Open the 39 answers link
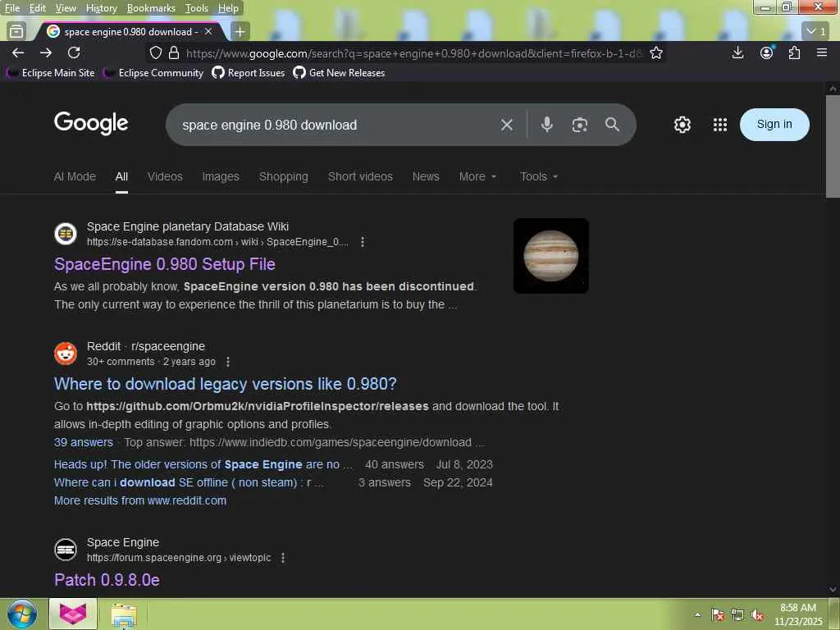The height and width of the screenshot is (630, 840). point(84,442)
